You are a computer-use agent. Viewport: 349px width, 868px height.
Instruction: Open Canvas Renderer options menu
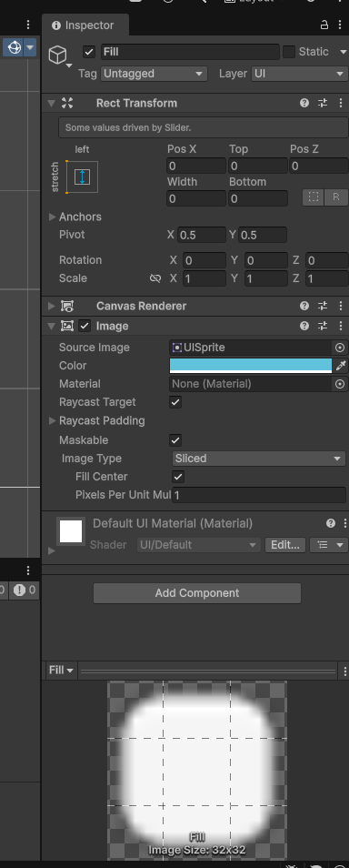point(341,306)
